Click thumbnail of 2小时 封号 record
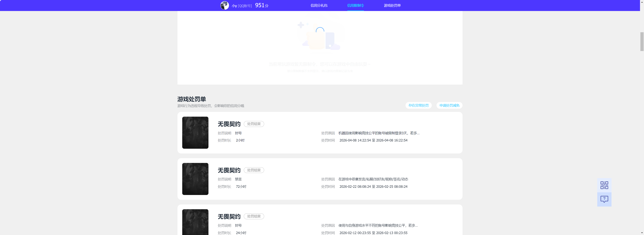This screenshot has height=235, width=644. (195, 132)
